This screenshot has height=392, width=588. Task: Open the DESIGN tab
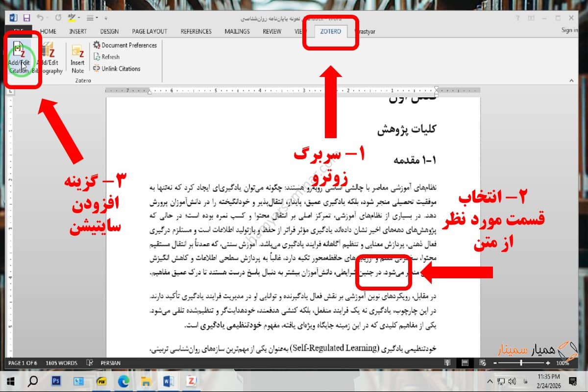[109, 31]
